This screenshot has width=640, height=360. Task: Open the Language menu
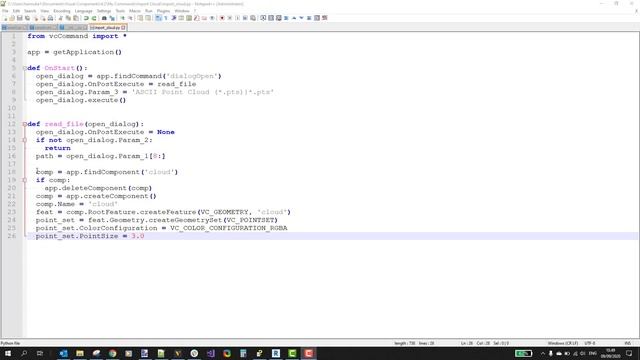coord(84,11)
